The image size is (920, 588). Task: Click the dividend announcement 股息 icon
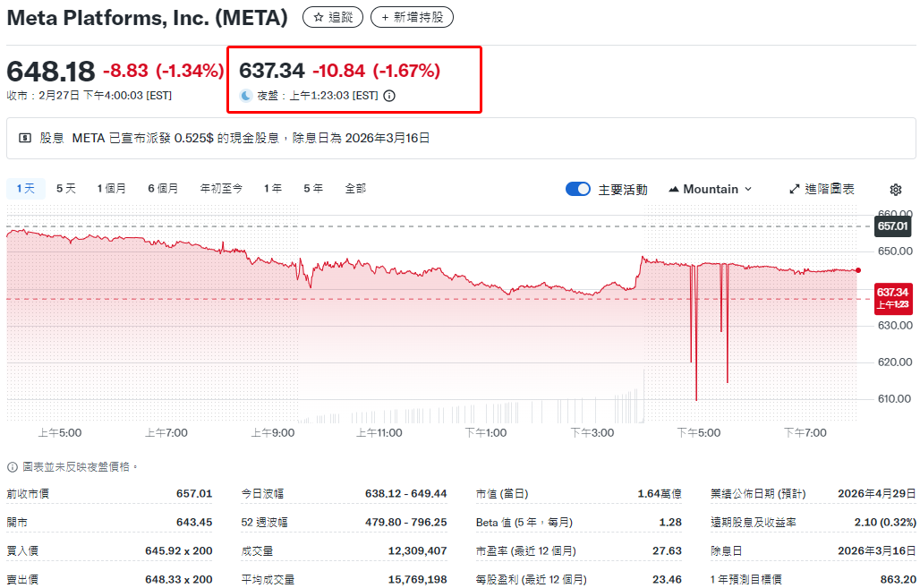coord(24,136)
